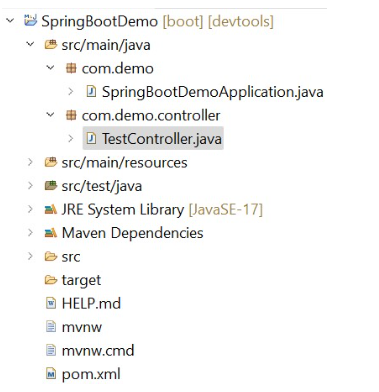The width and height of the screenshot is (379, 392).
Task: Select the mvnw file entry
Action: (x=82, y=327)
